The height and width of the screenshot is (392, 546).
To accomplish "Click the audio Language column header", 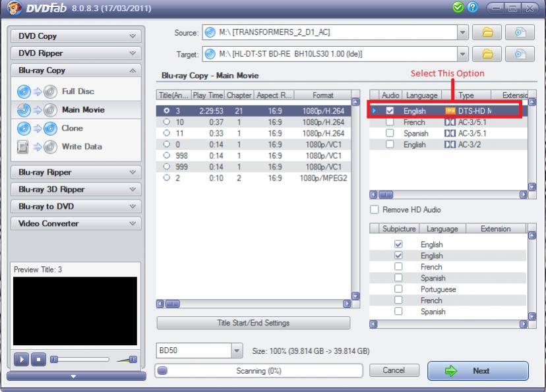I will point(421,96).
